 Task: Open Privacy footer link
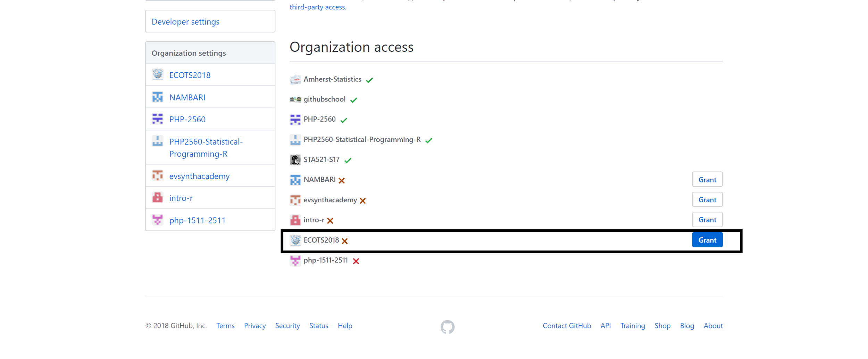coord(254,326)
